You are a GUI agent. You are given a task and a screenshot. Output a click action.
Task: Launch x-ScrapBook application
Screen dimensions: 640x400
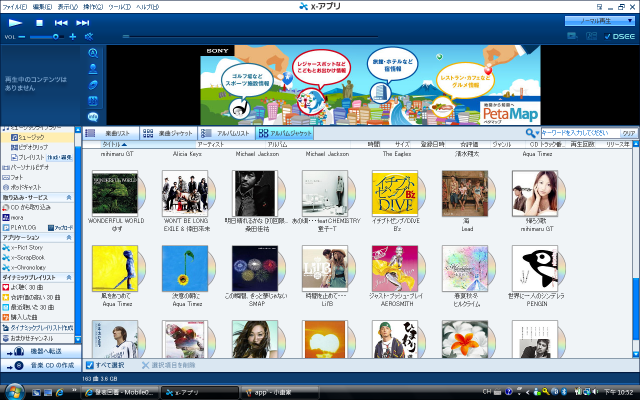[x=24, y=258]
